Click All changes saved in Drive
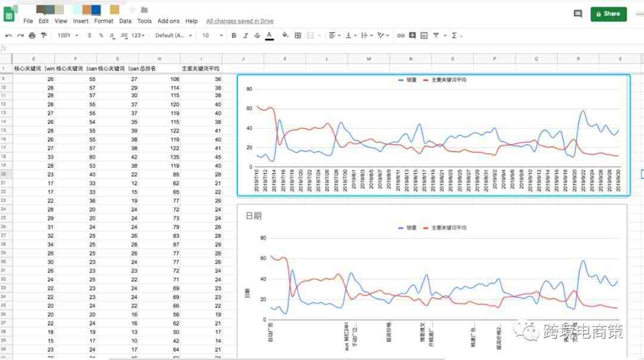 coord(240,21)
